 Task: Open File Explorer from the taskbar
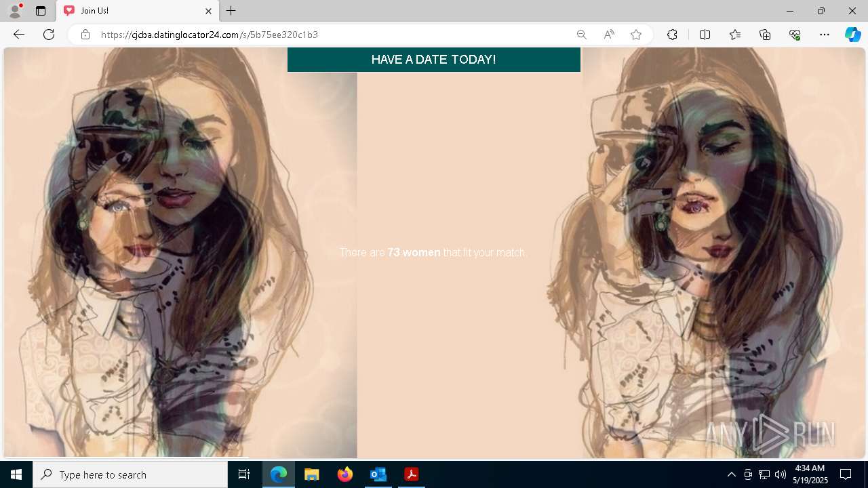click(311, 474)
